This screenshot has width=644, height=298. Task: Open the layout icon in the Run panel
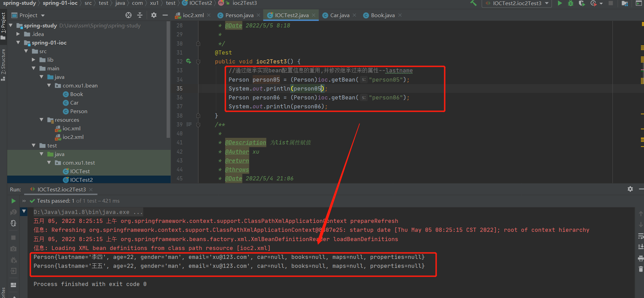click(x=13, y=285)
